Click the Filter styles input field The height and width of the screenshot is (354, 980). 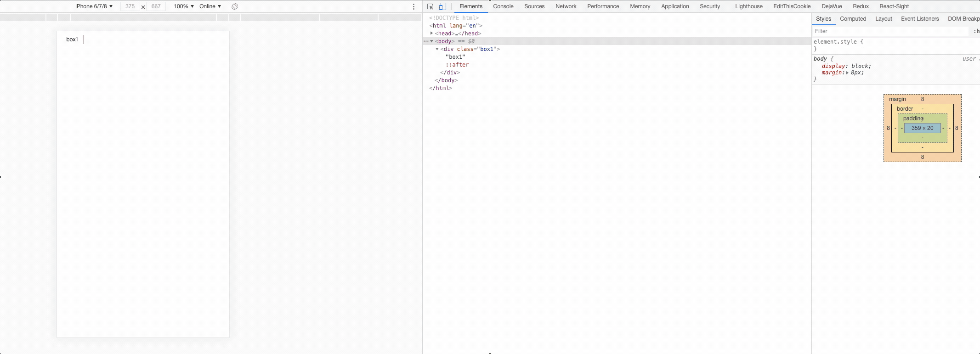pos(890,31)
